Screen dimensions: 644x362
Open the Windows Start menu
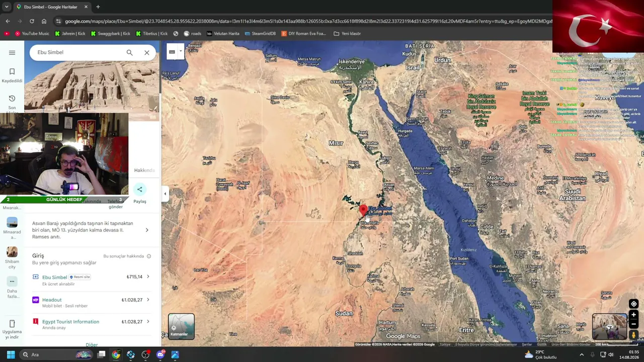pos(11,354)
